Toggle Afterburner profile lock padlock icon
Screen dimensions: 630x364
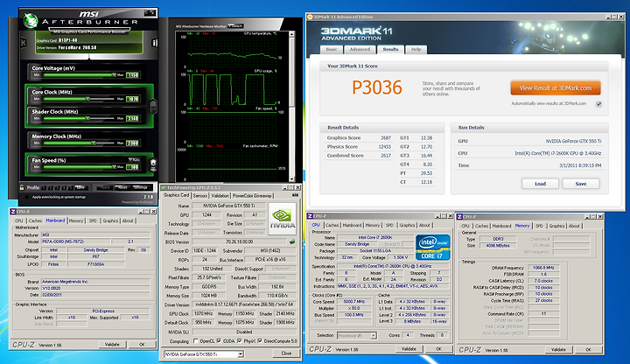[x=22, y=187]
